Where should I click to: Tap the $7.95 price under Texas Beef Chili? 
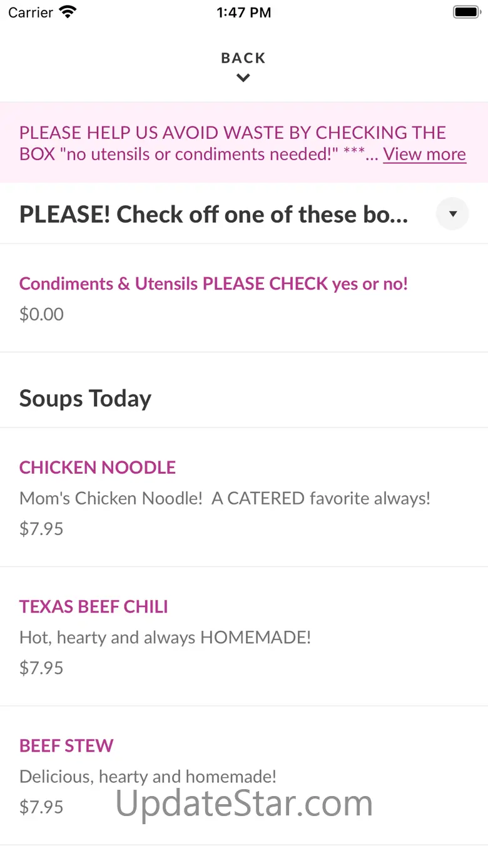coord(41,668)
